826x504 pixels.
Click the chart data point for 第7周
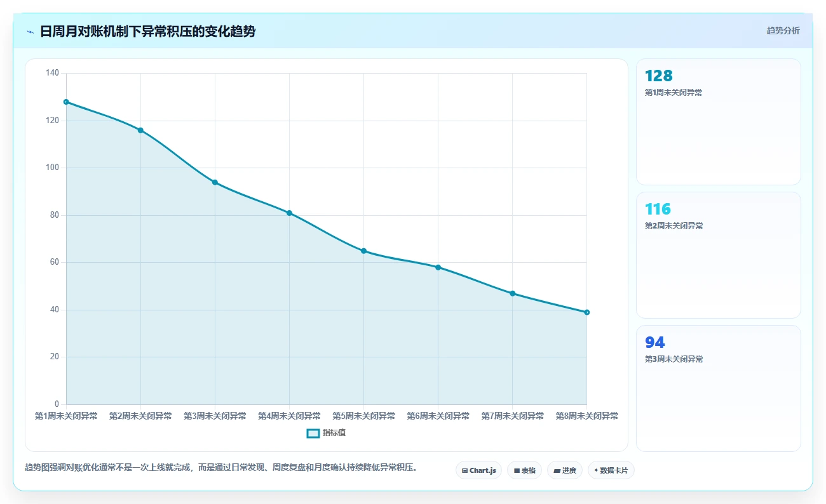[512, 293]
